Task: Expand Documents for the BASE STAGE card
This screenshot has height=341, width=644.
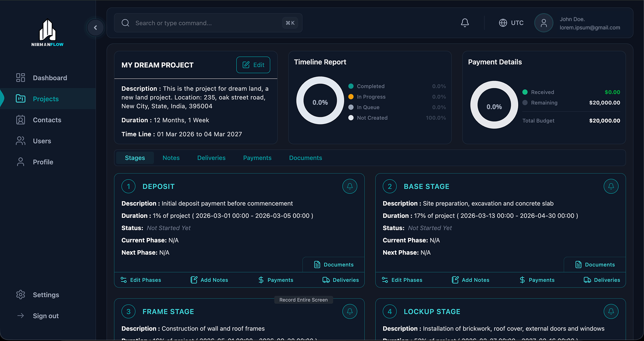Action: (594, 264)
